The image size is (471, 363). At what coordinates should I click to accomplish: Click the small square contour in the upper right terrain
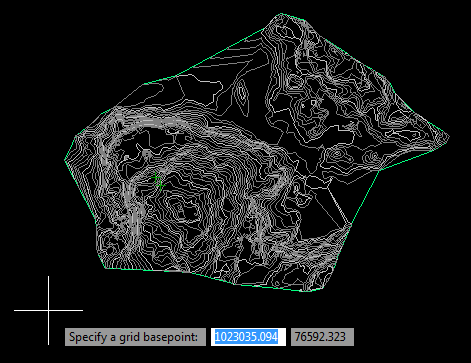[x=314, y=103]
